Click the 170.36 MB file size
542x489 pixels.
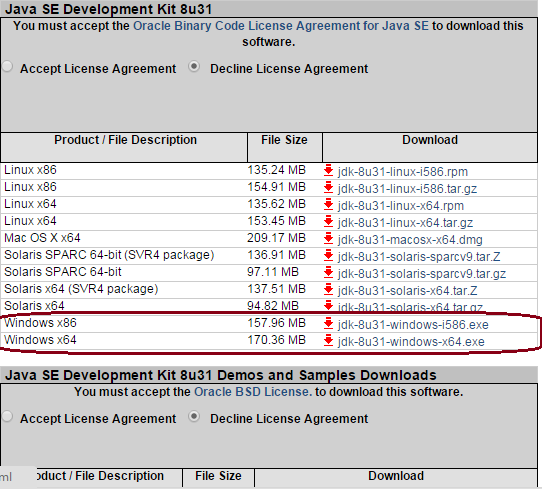click(277, 340)
